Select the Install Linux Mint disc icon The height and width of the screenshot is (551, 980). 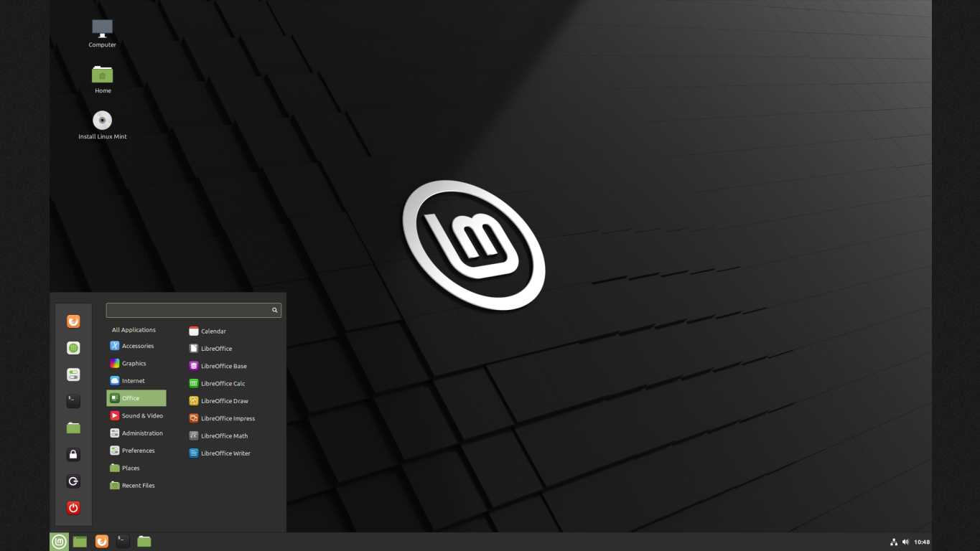(103, 125)
